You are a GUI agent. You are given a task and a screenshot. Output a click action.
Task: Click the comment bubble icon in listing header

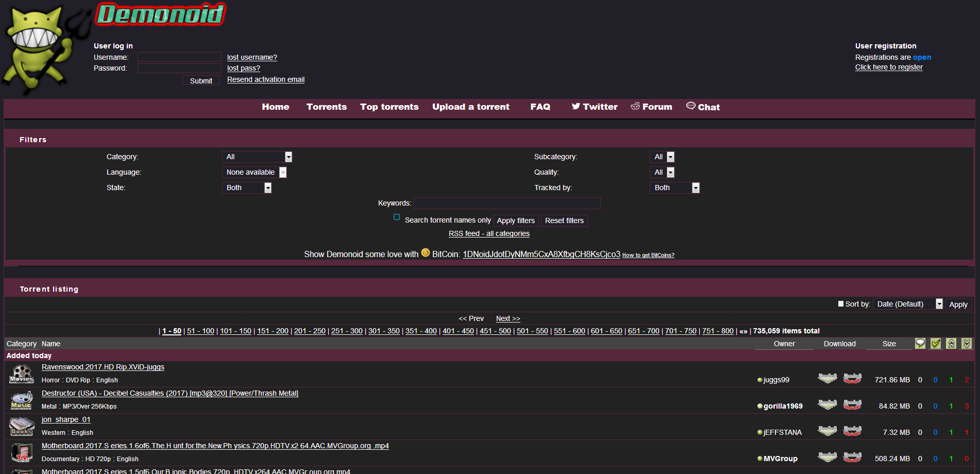coord(920,343)
